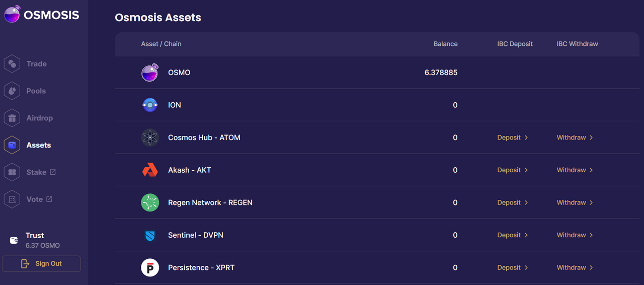This screenshot has width=644, height=285.
Task: Click the Osmosis Assets heading
Action: [x=158, y=17]
